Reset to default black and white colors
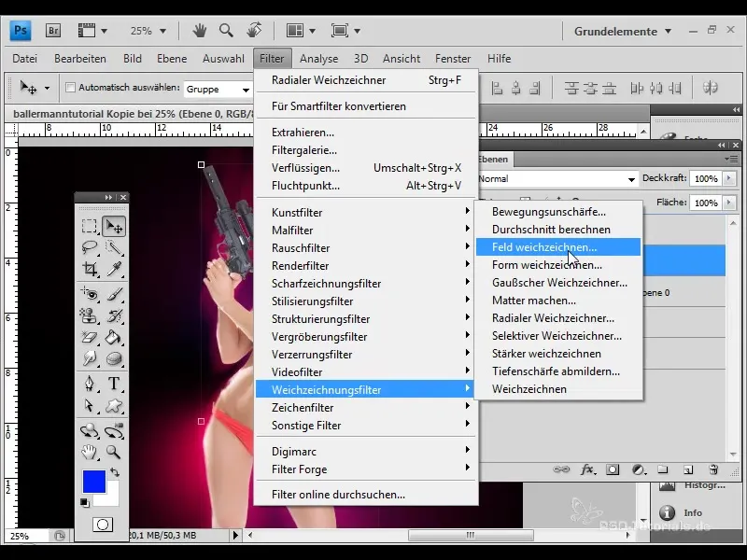 pyautogui.click(x=85, y=503)
